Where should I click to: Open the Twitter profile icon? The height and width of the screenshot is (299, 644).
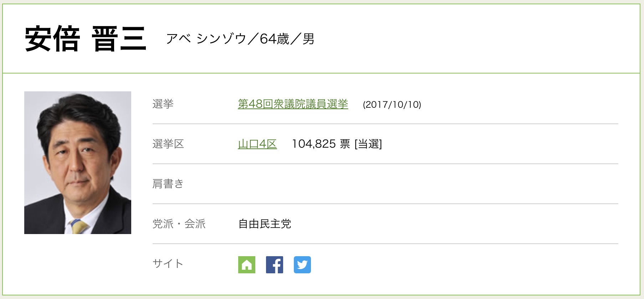(302, 265)
